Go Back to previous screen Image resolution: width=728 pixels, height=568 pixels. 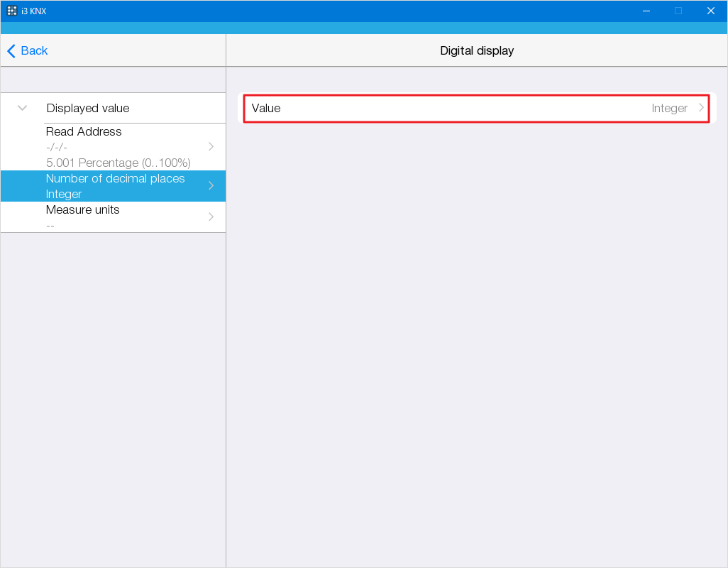click(x=33, y=51)
